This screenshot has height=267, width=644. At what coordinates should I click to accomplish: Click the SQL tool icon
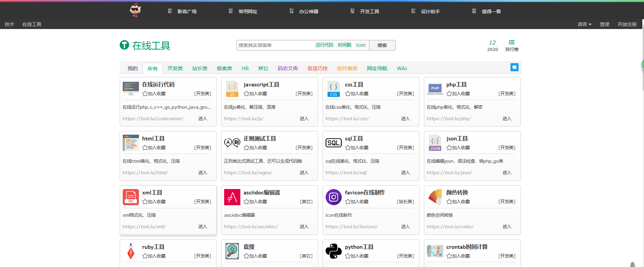click(x=333, y=143)
